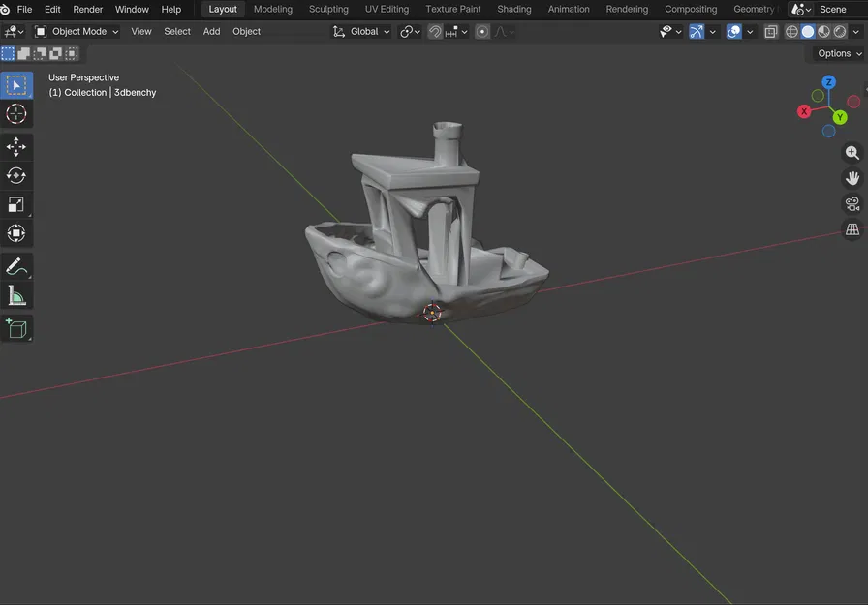Activate the Add Cube tool

pos(16,327)
